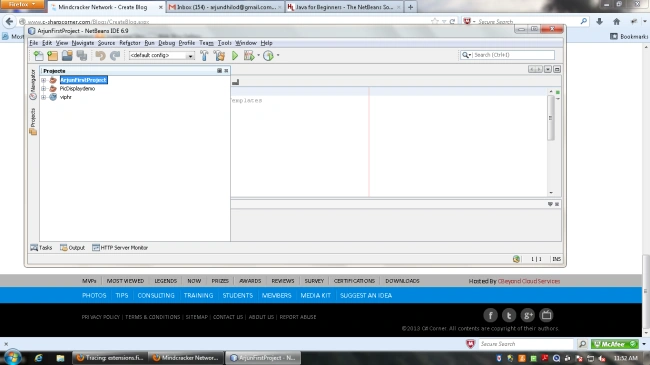Click the Redo arrow icon
This screenshot has width=650, height=365.
pos(115,56)
